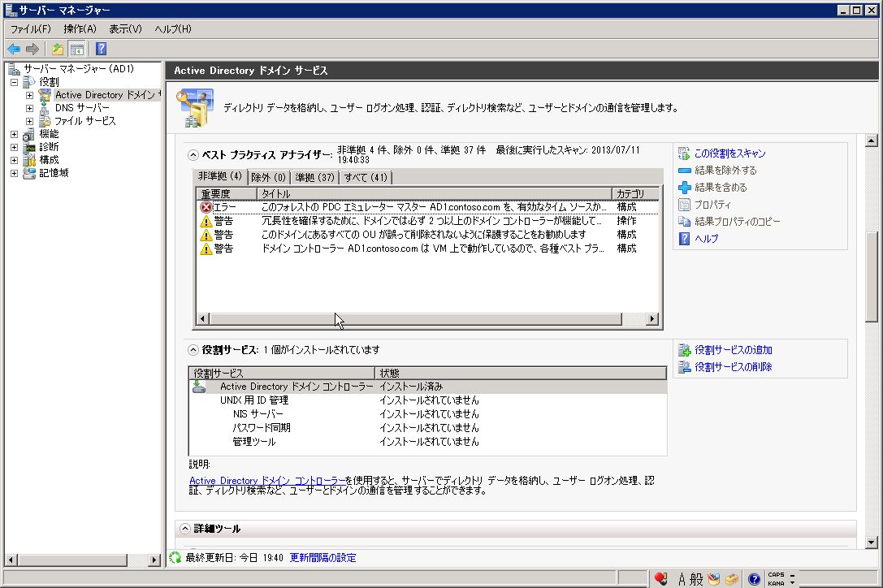Sort results by 重要度 column header
Viewport: 883px width, 588px height.
click(x=227, y=194)
